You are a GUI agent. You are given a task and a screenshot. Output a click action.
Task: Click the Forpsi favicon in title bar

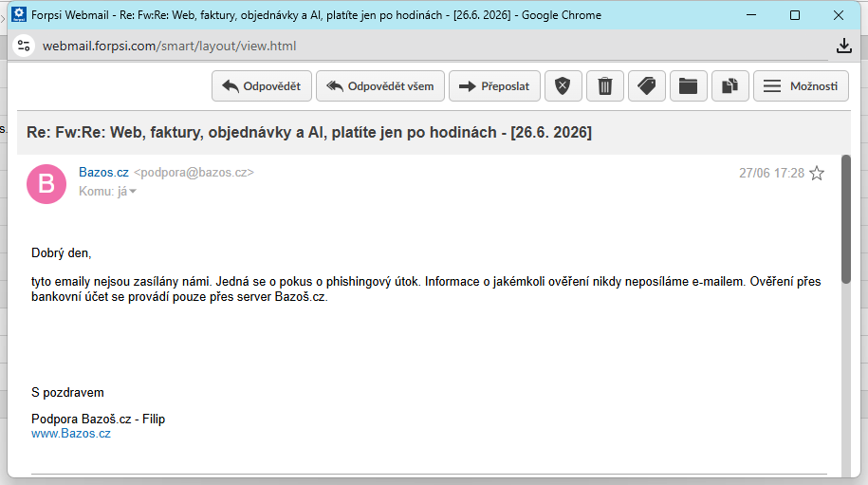point(19,14)
